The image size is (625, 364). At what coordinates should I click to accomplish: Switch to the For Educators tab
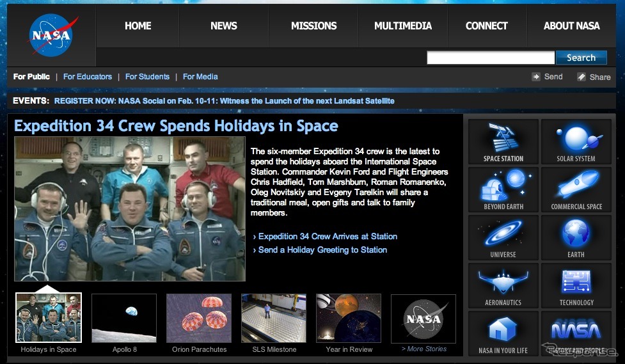point(88,77)
